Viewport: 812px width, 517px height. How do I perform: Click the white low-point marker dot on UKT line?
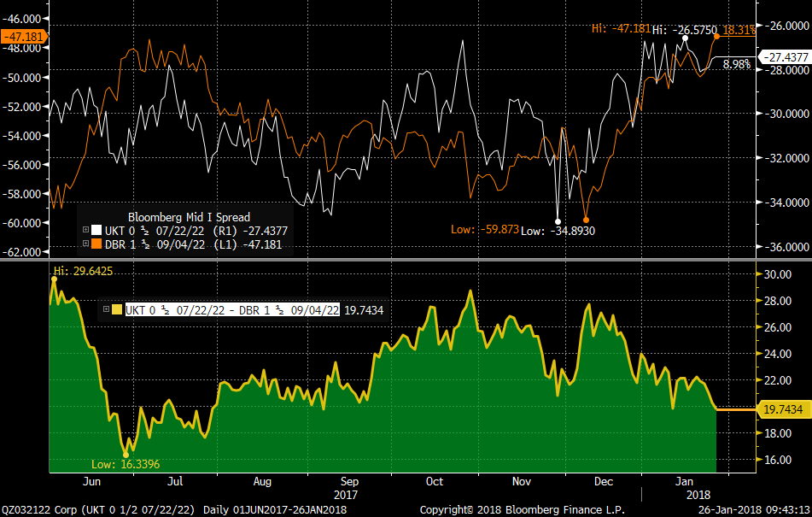(x=558, y=221)
